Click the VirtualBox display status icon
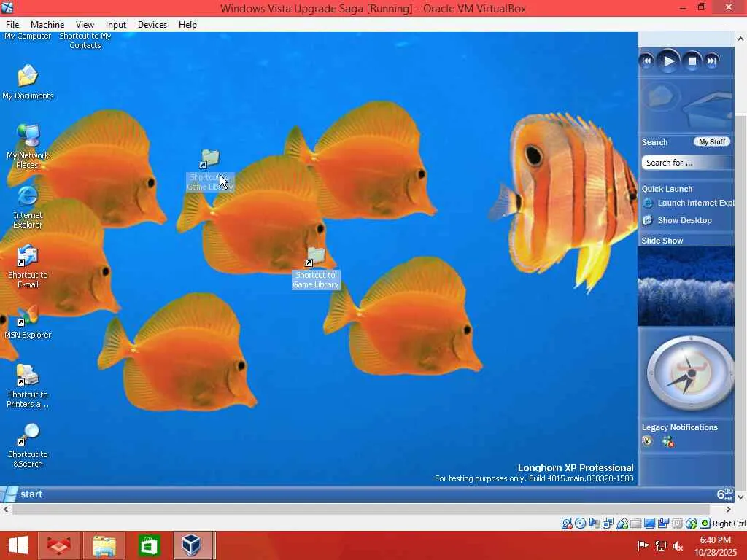This screenshot has height=560, width=747. click(x=649, y=524)
